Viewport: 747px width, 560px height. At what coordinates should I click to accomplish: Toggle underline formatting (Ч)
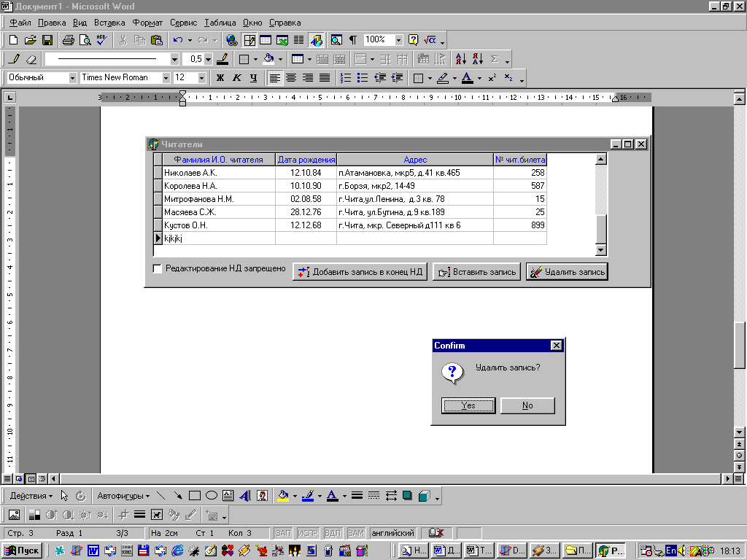pos(253,77)
